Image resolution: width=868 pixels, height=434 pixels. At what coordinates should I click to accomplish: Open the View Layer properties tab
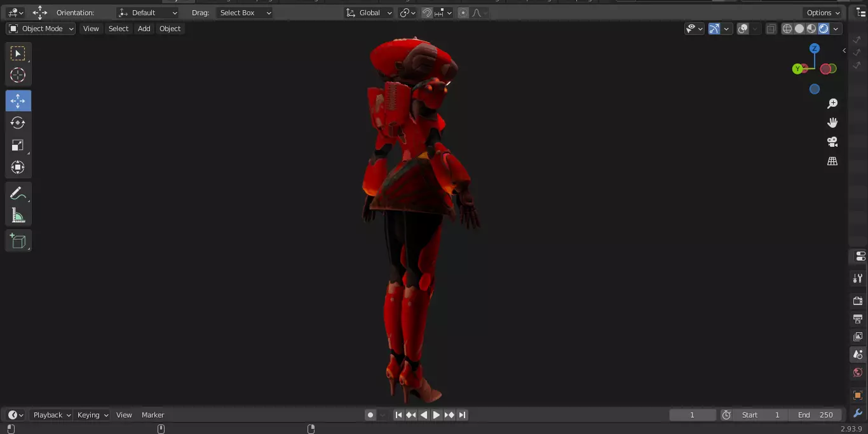(x=858, y=336)
